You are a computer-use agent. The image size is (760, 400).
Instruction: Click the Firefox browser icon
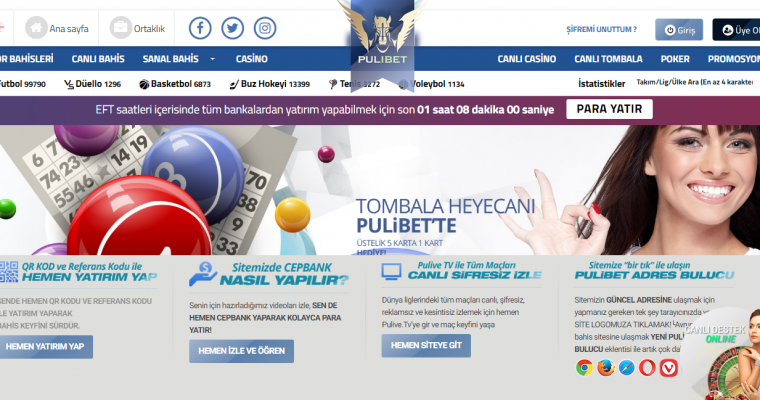coord(605,368)
